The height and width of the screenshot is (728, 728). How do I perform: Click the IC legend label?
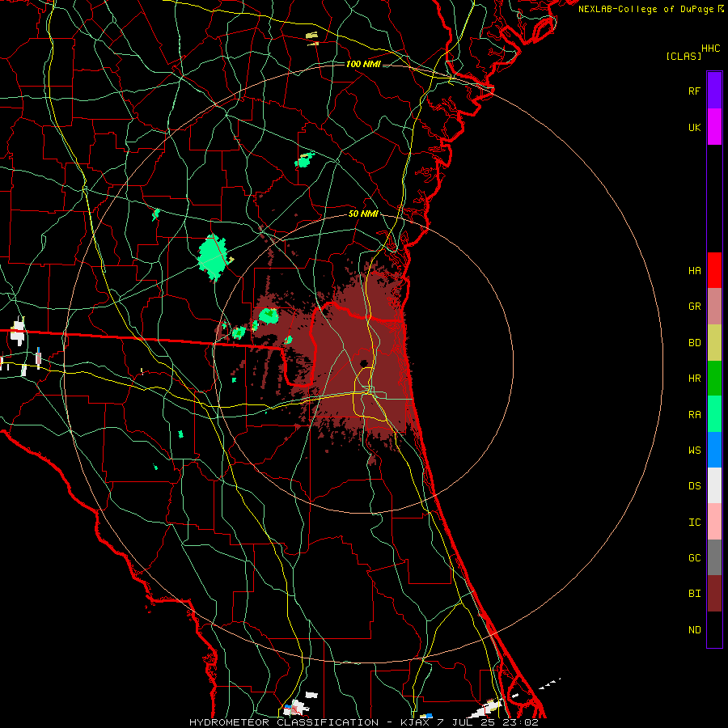tap(694, 523)
